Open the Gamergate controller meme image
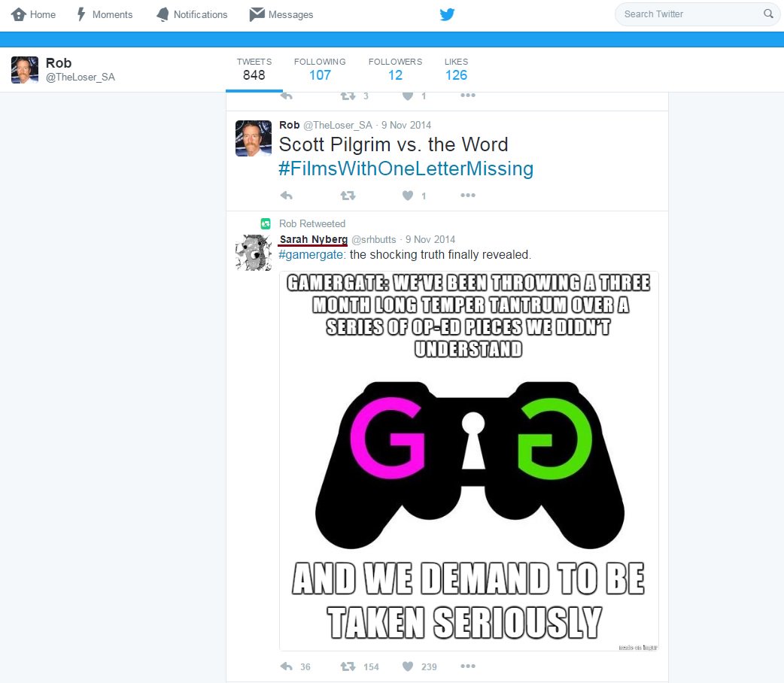The height and width of the screenshot is (683, 784). 469,461
